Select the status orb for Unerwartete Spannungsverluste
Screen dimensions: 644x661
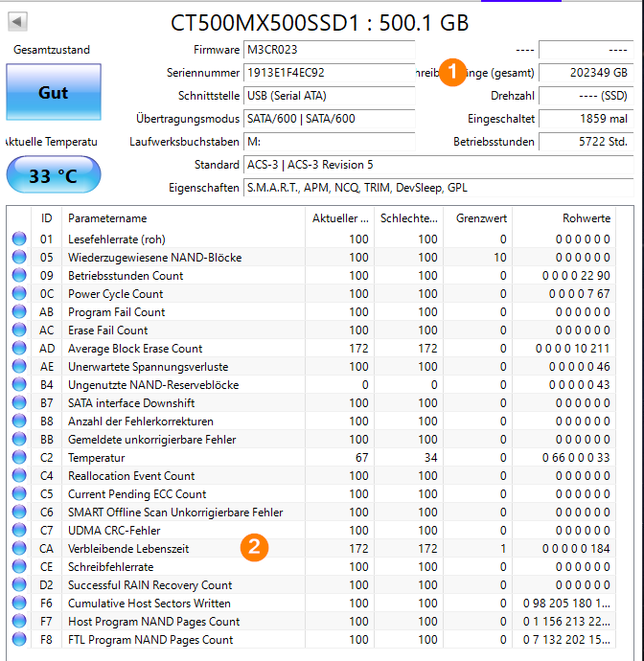19,366
